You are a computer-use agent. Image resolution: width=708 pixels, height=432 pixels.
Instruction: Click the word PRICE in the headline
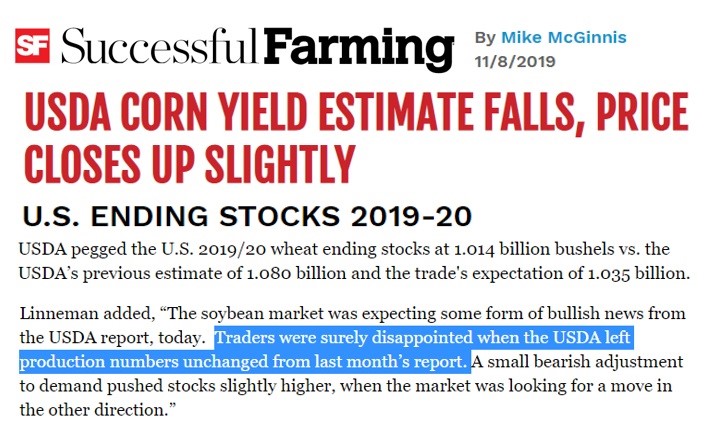pos(643,112)
